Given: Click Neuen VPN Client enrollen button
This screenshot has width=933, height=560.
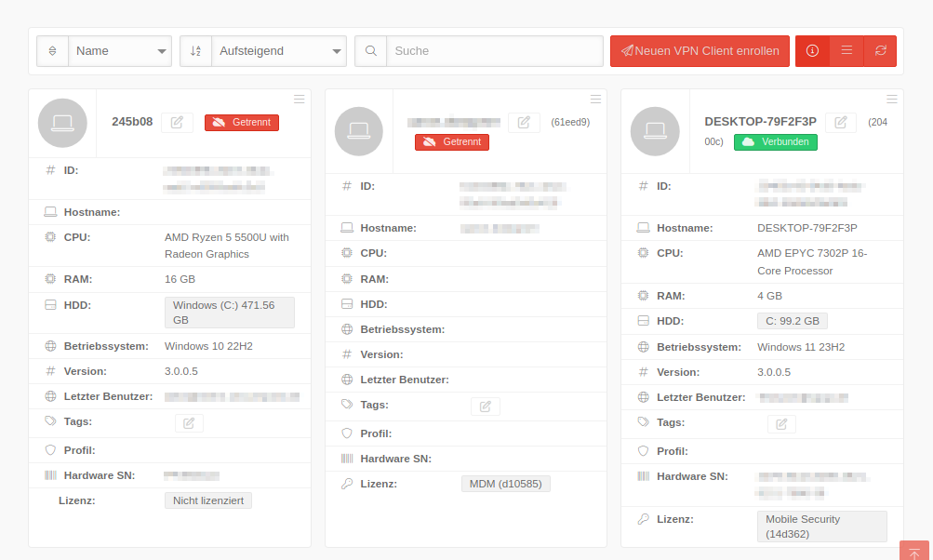Looking at the screenshot, I should click(700, 51).
